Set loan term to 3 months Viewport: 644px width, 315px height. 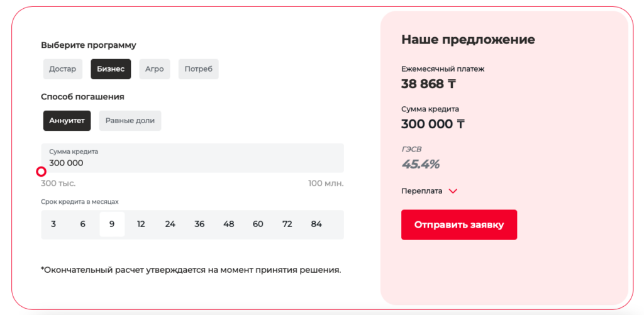(53, 224)
